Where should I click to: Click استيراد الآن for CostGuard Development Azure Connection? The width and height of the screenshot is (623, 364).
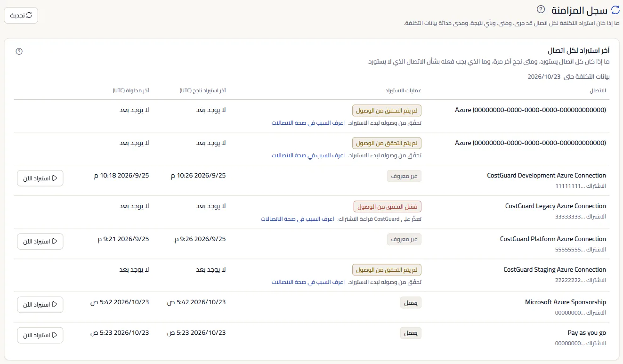40,178
